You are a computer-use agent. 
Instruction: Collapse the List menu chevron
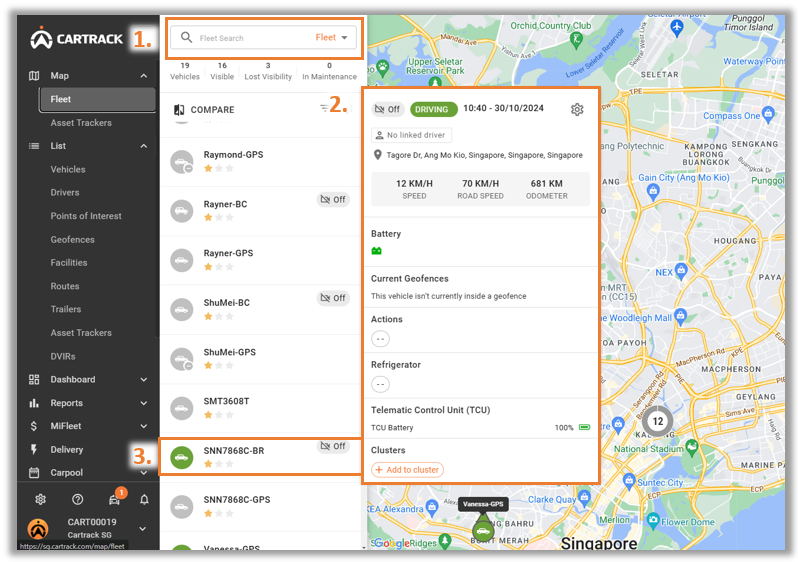click(x=144, y=146)
